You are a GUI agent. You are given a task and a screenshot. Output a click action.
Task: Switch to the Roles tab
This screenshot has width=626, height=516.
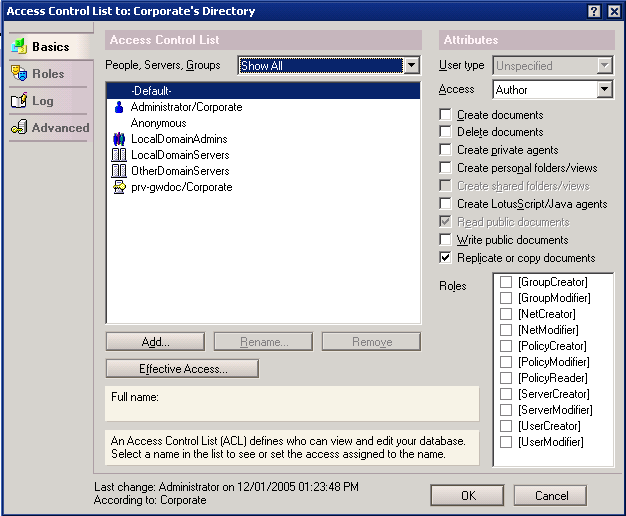49,73
